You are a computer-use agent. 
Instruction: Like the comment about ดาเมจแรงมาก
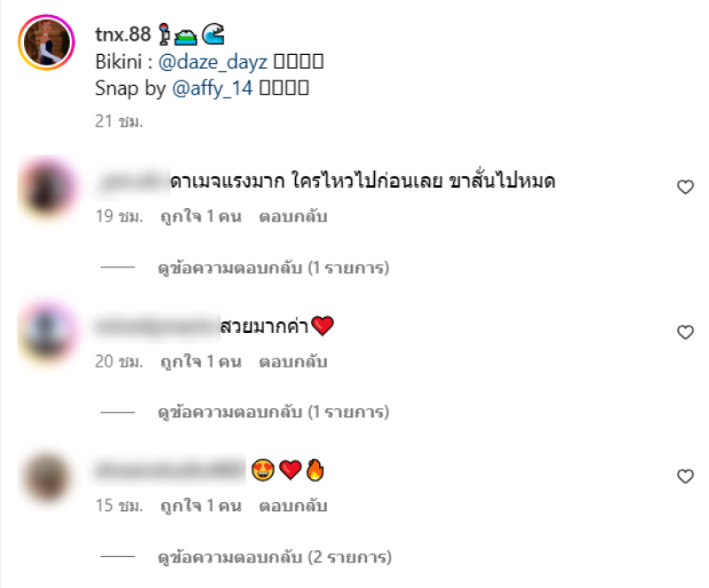coord(685,187)
